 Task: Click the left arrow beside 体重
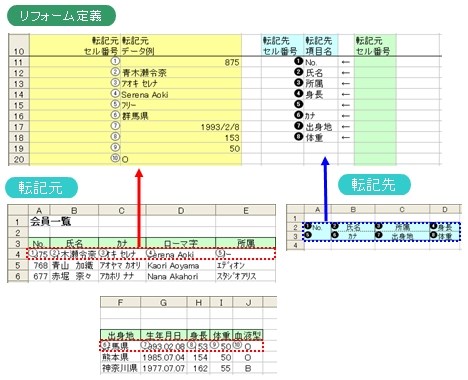point(346,137)
